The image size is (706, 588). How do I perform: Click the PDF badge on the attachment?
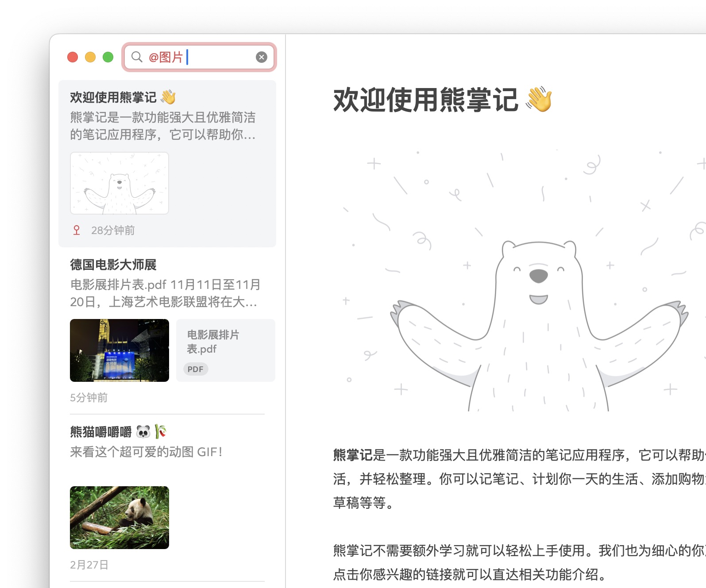(195, 369)
